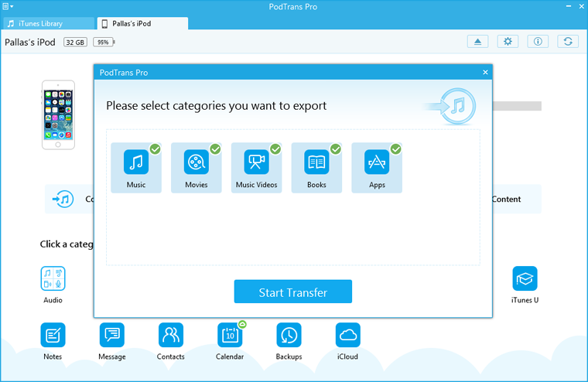The height and width of the screenshot is (382, 588).
Task: Open the Notes category
Action: [53, 336]
